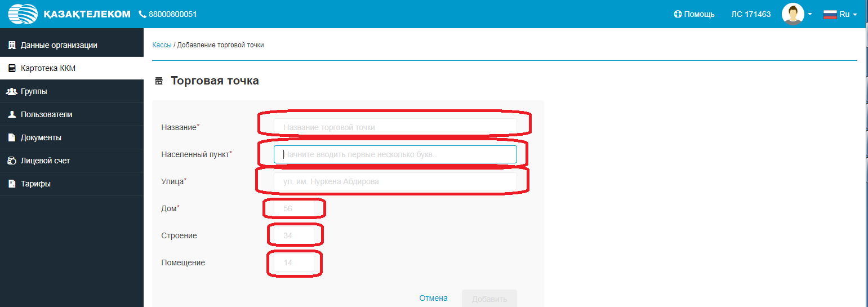Click the store icon beside Торговая точка
The width and height of the screenshot is (868, 307).
pos(159,81)
